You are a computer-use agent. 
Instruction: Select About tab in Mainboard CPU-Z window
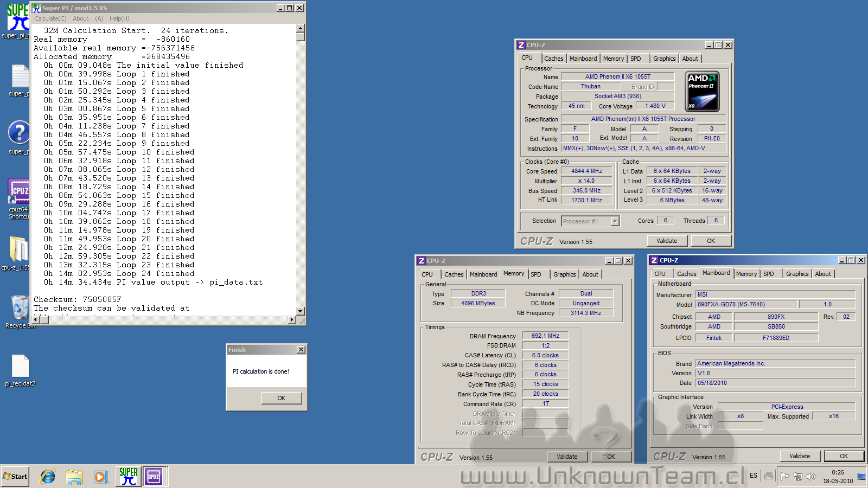[823, 274]
